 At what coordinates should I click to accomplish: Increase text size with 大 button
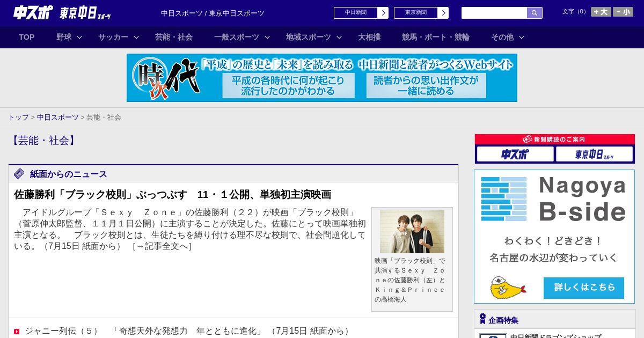(601, 12)
